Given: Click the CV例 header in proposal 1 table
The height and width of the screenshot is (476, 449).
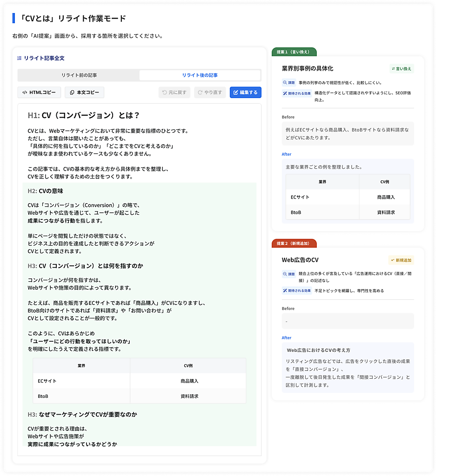Looking at the screenshot, I should tap(385, 182).
